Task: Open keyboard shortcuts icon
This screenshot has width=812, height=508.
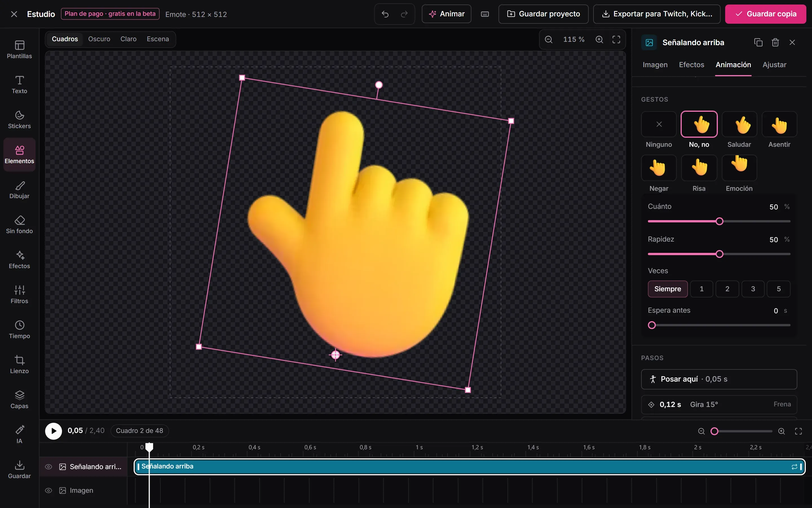Action: [485, 14]
